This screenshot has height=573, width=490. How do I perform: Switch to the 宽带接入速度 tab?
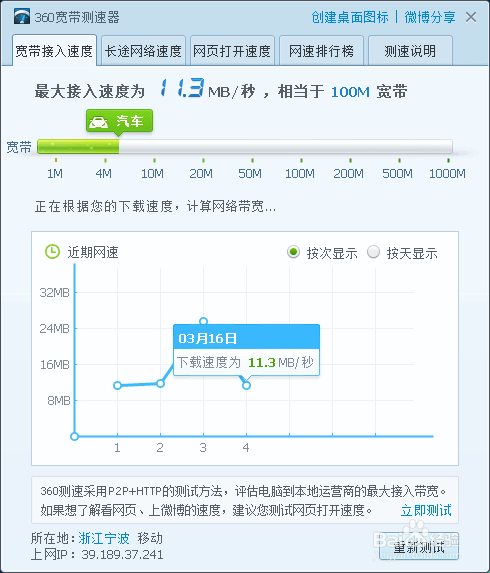click(x=54, y=50)
